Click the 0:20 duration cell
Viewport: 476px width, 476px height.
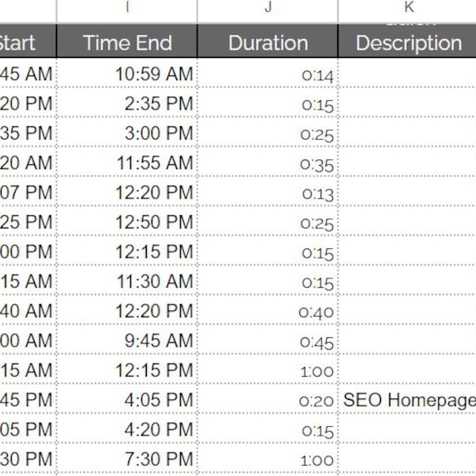tap(267, 399)
